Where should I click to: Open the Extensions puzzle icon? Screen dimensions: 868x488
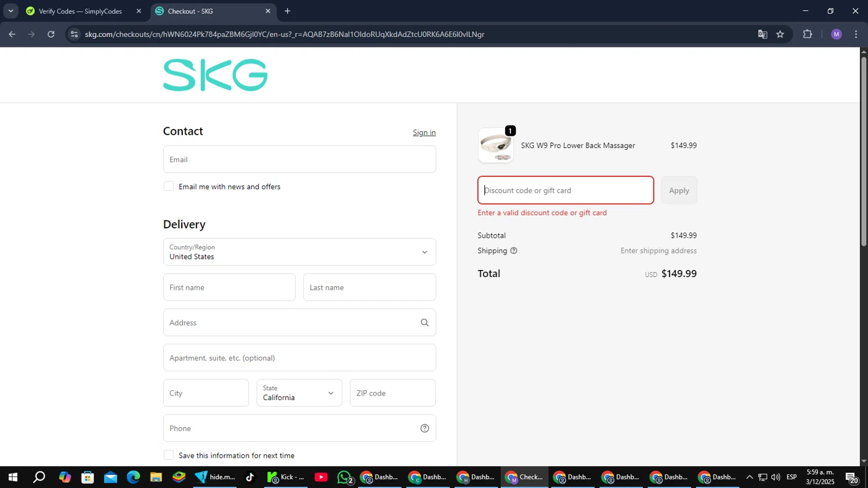808,34
